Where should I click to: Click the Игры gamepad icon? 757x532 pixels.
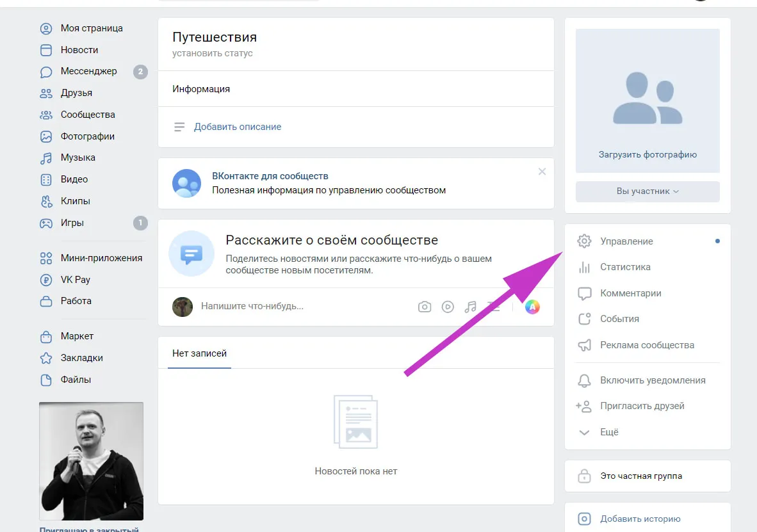[46, 223]
